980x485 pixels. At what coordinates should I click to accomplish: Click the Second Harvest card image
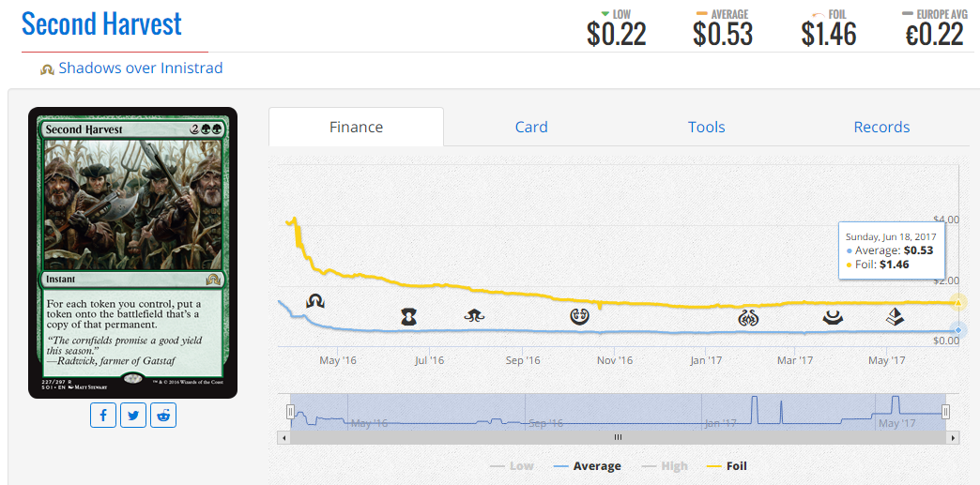click(132, 252)
